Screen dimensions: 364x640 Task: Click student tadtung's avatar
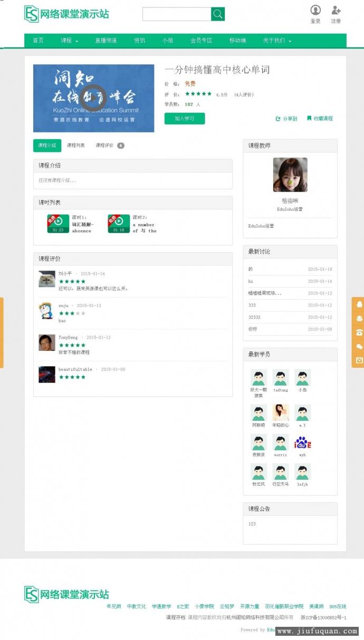281,377
